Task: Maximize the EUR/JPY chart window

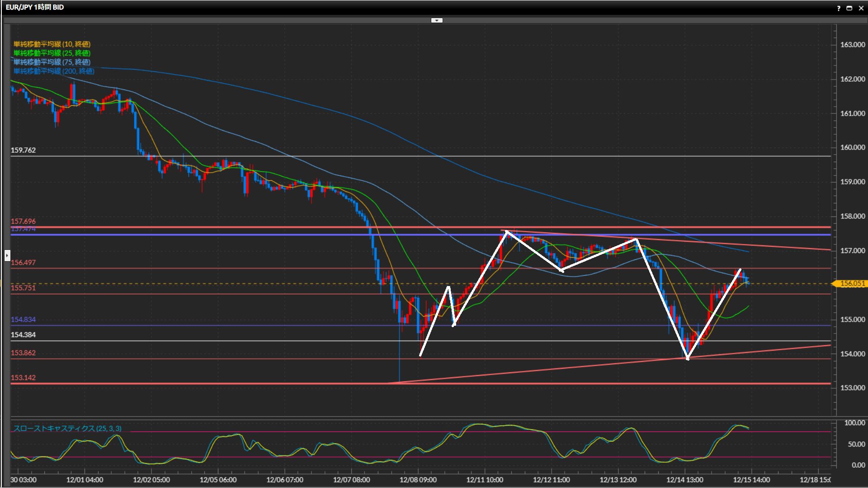Action: [849, 8]
